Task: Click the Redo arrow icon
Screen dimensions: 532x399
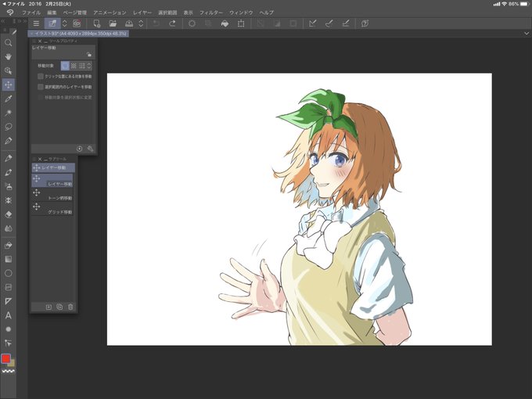Action: tap(172, 23)
